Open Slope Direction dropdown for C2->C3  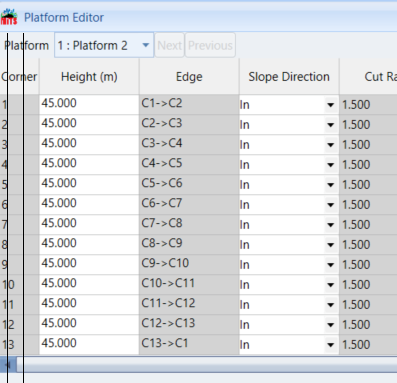tap(330, 125)
